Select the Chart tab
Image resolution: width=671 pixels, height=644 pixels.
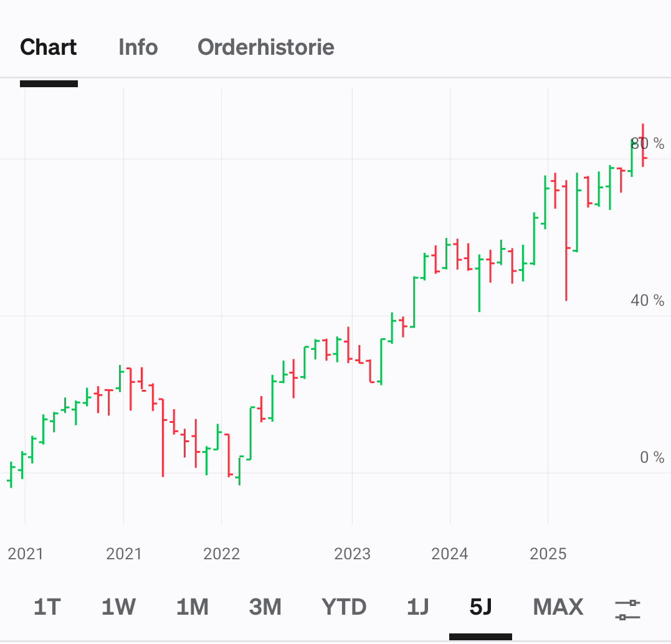49,47
